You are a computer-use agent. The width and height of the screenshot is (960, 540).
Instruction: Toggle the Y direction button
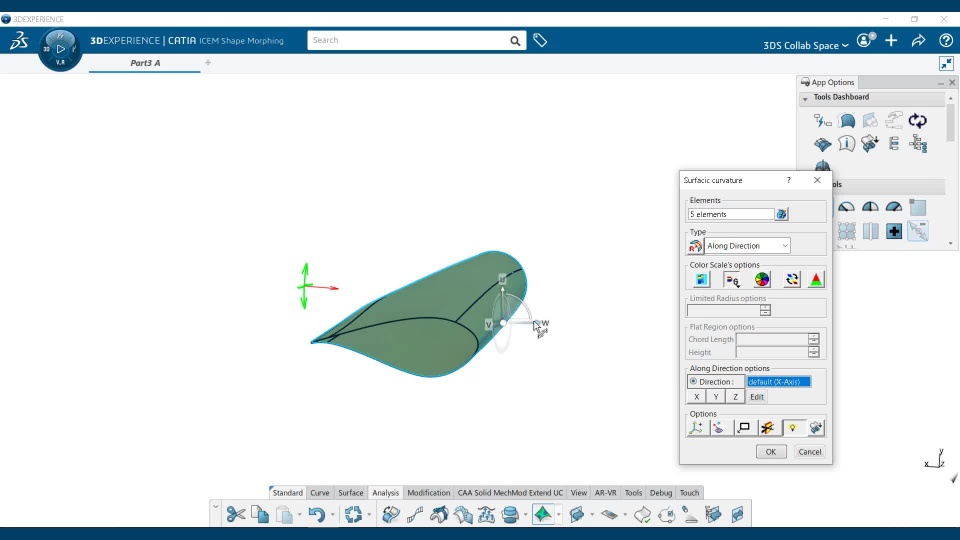point(716,397)
